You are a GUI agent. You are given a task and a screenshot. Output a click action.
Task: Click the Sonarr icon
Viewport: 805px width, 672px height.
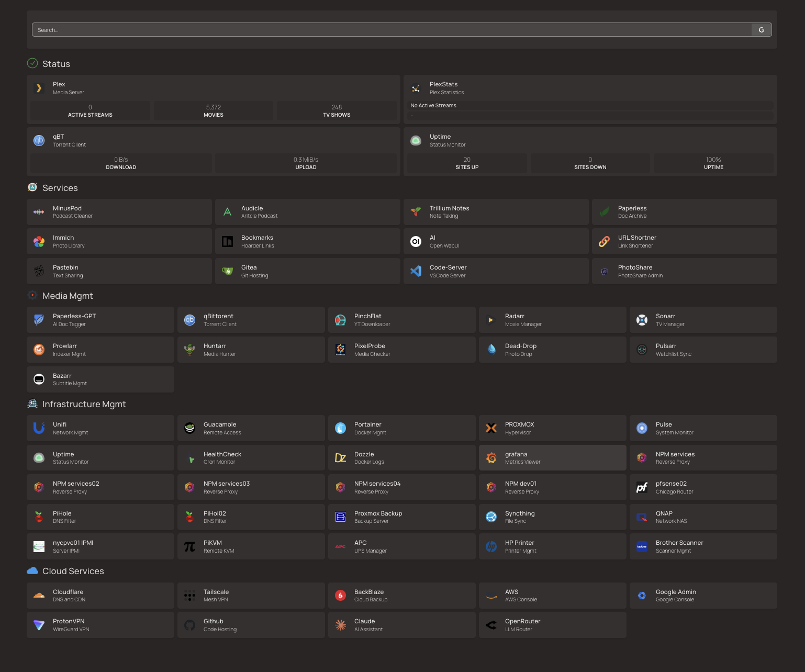point(642,320)
